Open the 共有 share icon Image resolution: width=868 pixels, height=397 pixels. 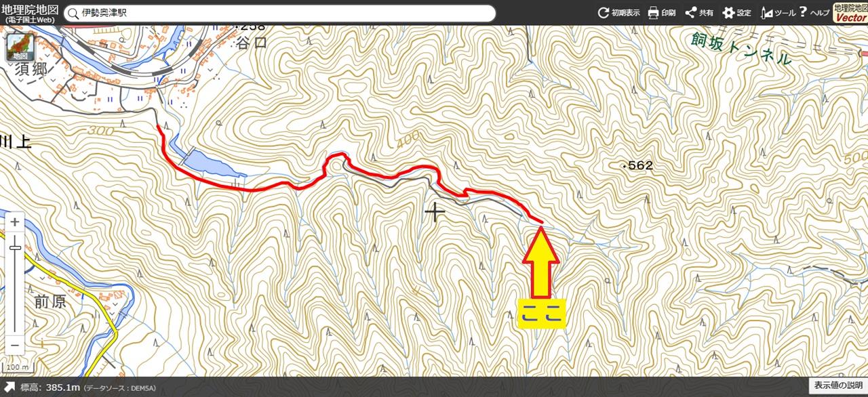tap(691, 13)
